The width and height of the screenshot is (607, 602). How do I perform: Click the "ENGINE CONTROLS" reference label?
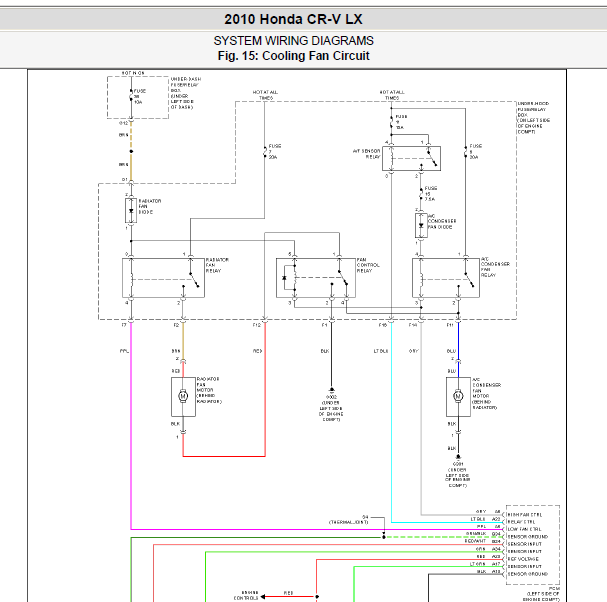[246, 595]
